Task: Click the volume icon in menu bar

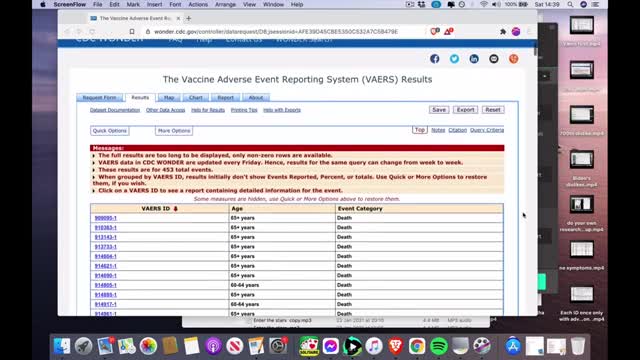Action: pyautogui.click(x=496, y=4)
